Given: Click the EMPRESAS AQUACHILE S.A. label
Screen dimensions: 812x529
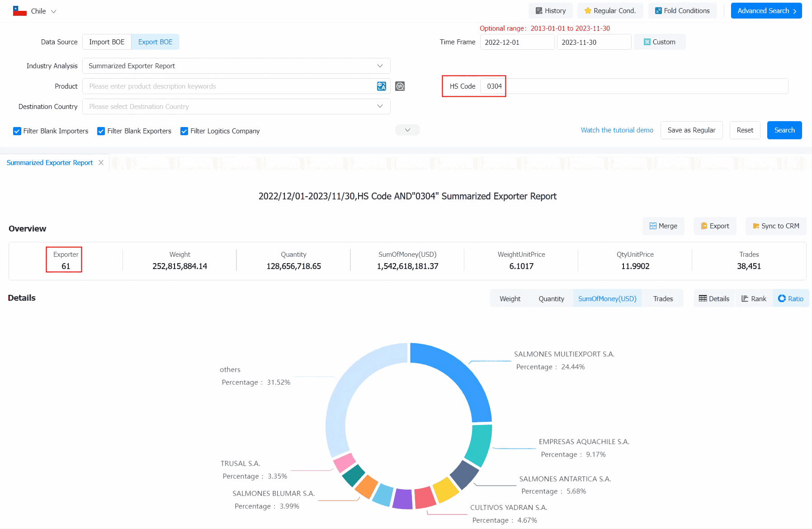Looking at the screenshot, I should point(584,442).
